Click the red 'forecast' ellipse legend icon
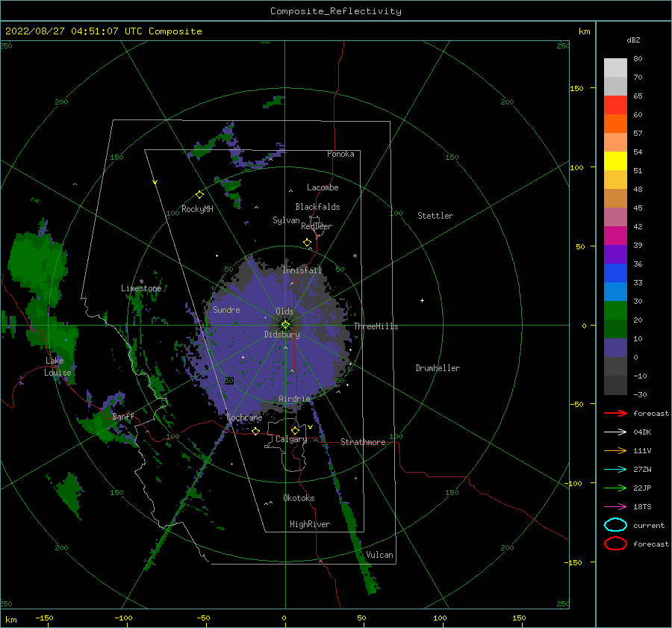 (x=615, y=544)
